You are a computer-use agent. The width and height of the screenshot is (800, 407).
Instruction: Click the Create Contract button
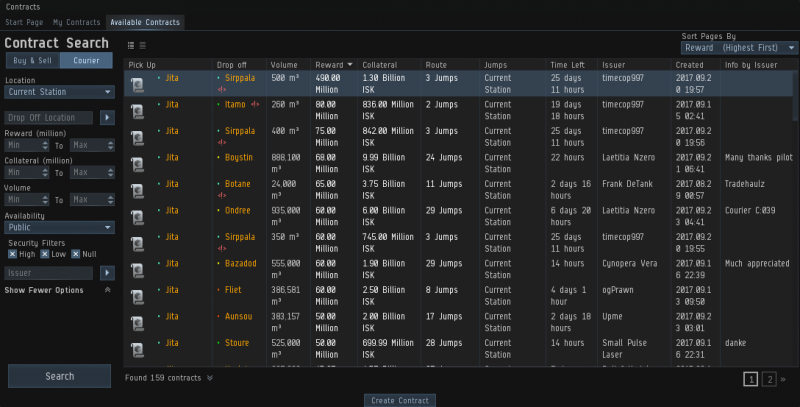click(400, 400)
